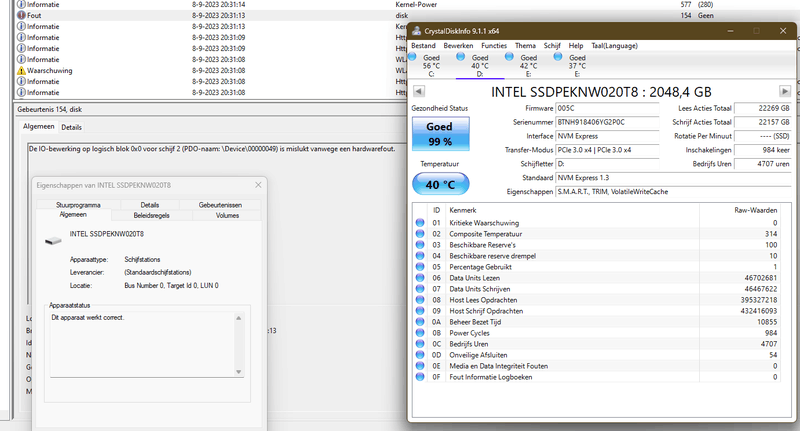Screen dimensions: 800x431
Task: Click the Lees Acties Totaal value 22269 GB
Action: 763,108
